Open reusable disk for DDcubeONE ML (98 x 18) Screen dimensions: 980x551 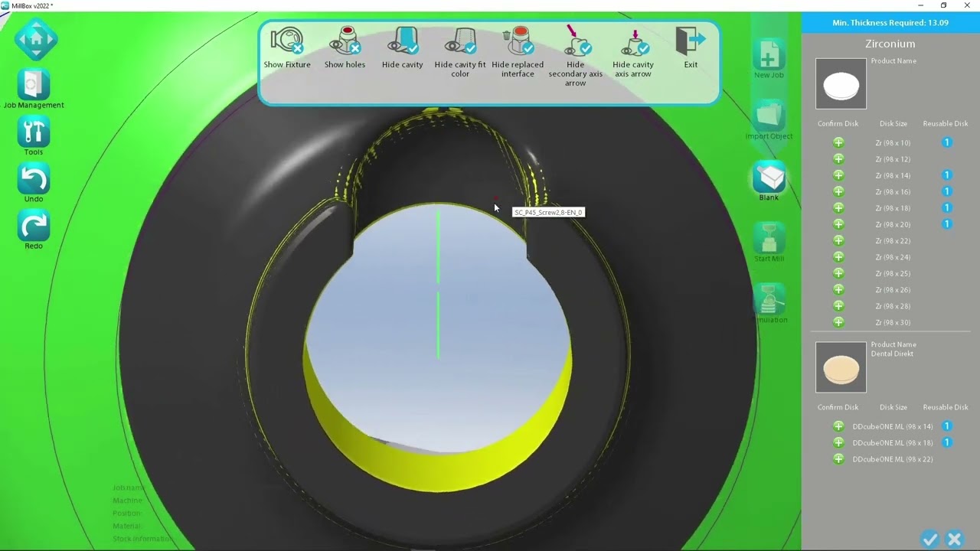pos(946,442)
